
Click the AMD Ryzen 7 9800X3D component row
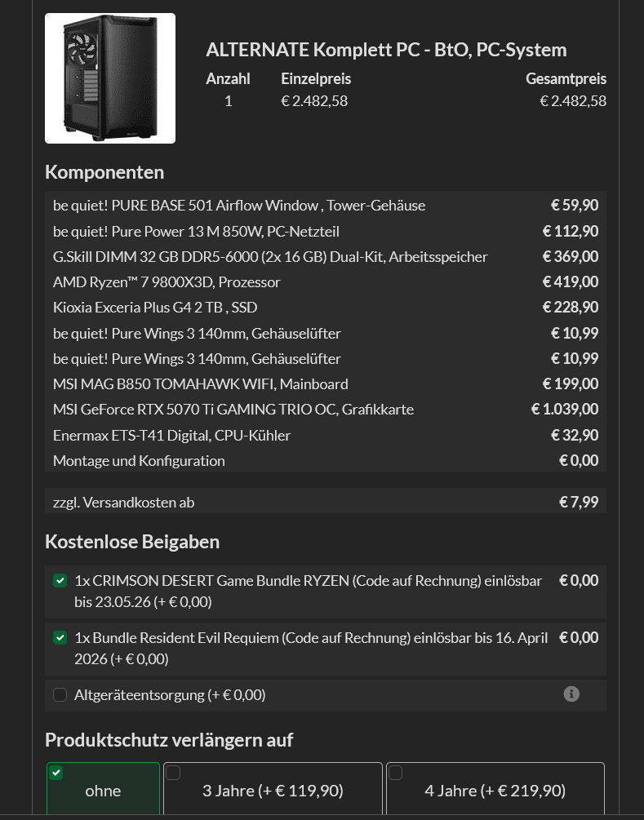[x=167, y=282]
